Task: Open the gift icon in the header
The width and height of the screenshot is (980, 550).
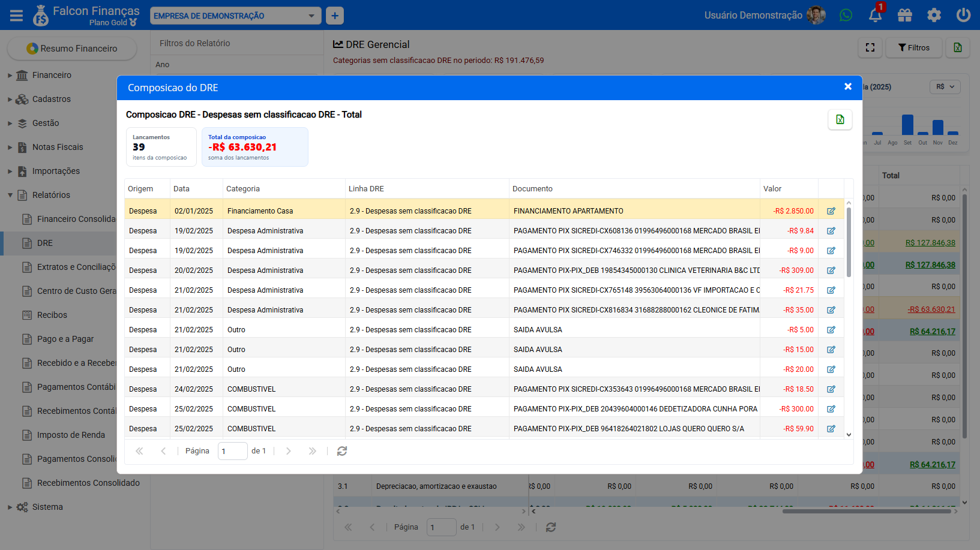Action: 904,15
